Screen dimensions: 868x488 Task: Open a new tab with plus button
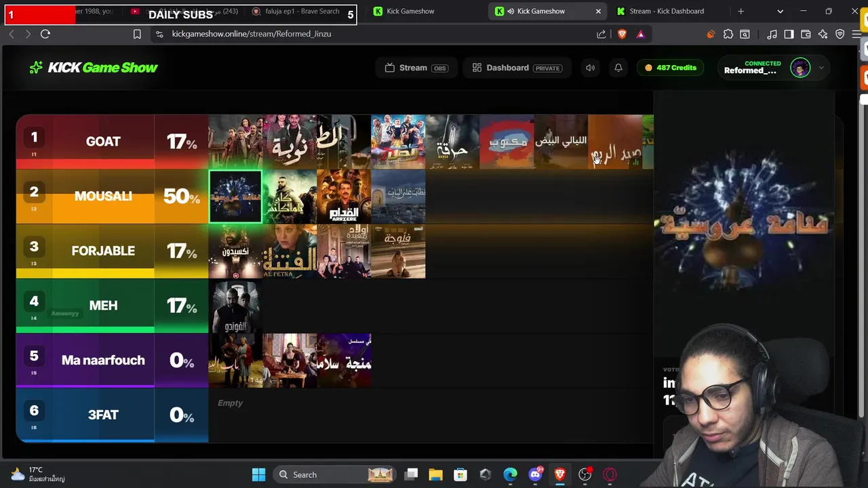click(x=741, y=12)
